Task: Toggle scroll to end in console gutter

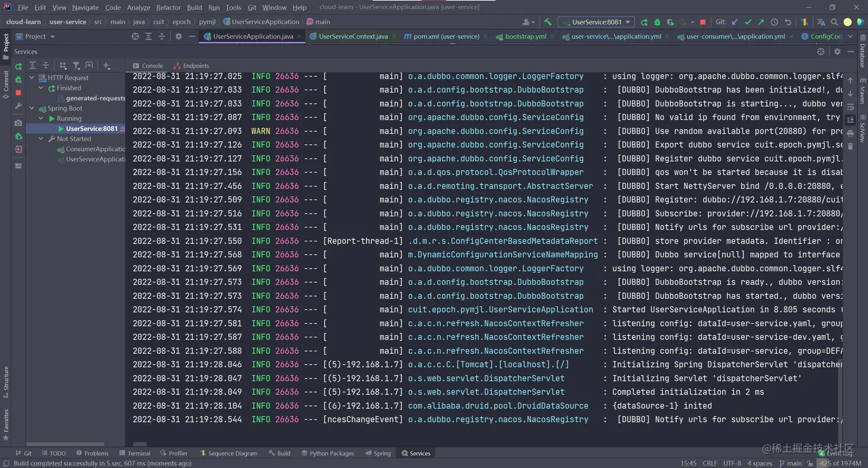Action: point(850,119)
